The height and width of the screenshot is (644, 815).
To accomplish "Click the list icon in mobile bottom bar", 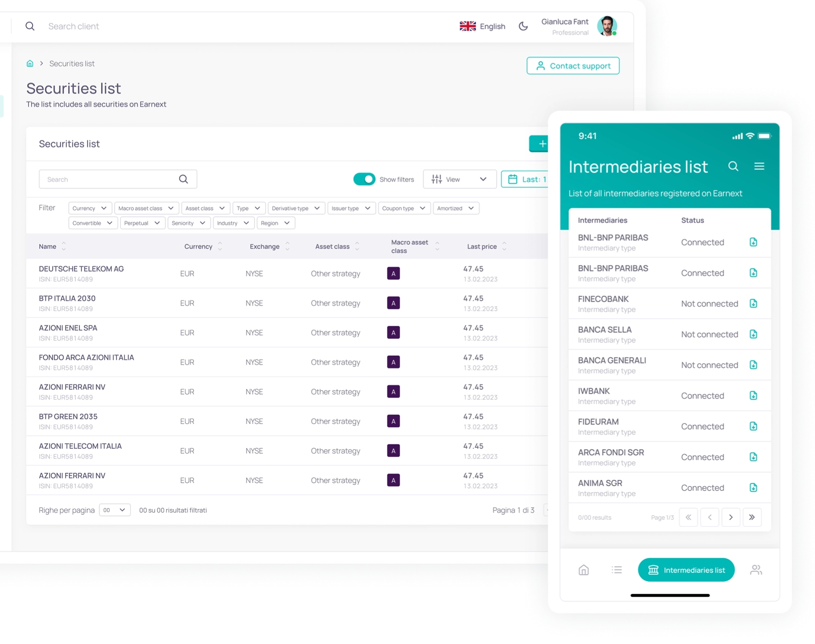I will click(x=616, y=570).
